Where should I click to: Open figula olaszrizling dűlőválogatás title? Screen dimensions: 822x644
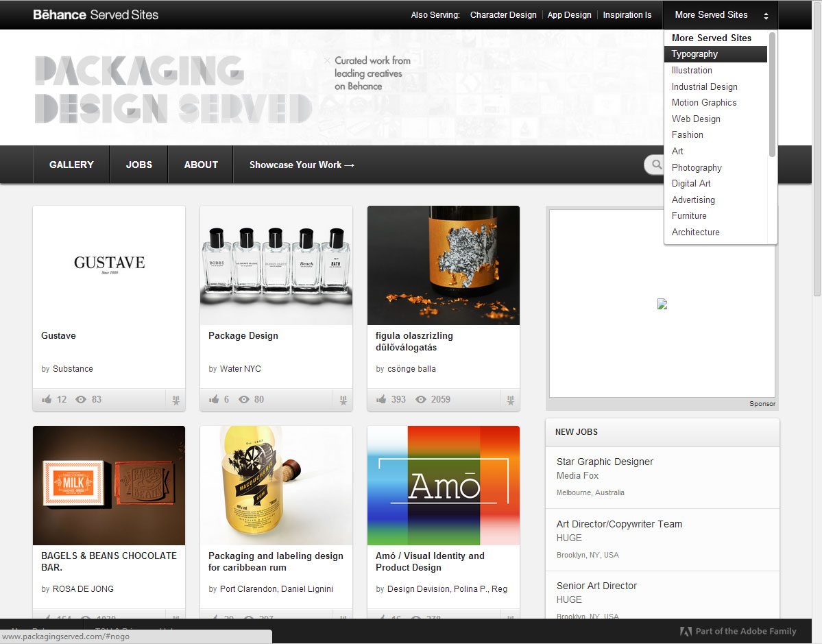[x=414, y=342]
